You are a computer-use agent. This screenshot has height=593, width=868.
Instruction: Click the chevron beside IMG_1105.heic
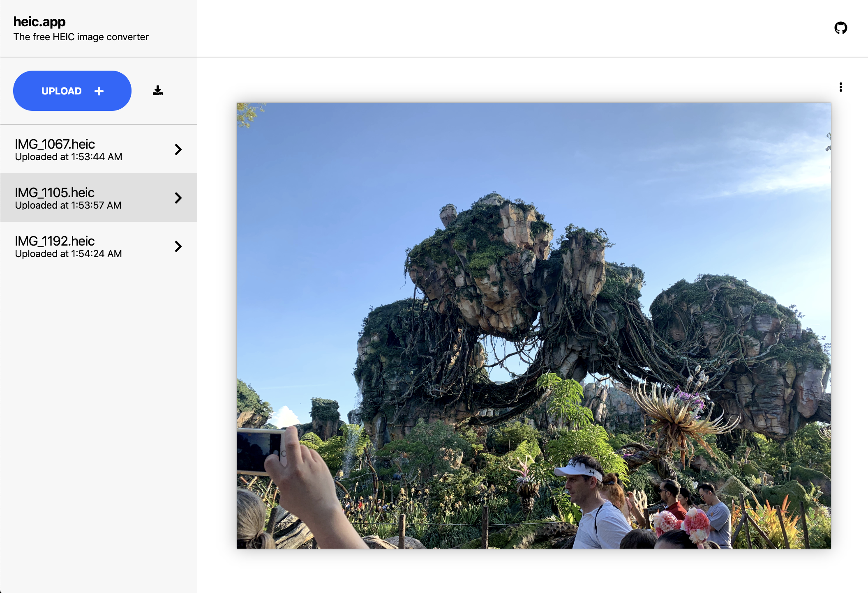(178, 198)
